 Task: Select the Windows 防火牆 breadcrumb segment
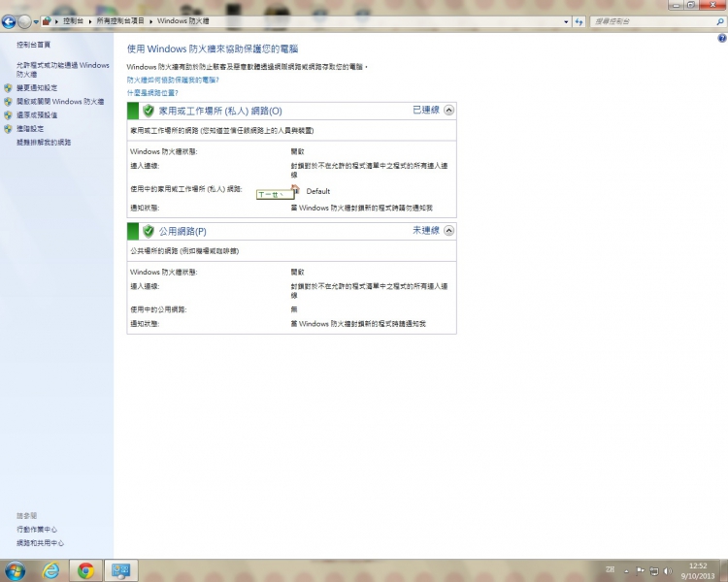(x=182, y=21)
